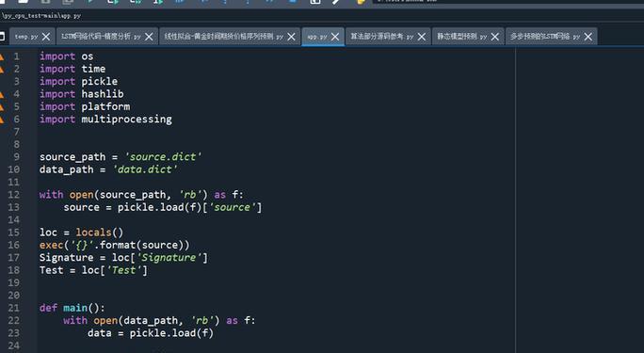Switch to the temp.py editor tab
The height and width of the screenshot is (353, 644).
tap(25, 37)
